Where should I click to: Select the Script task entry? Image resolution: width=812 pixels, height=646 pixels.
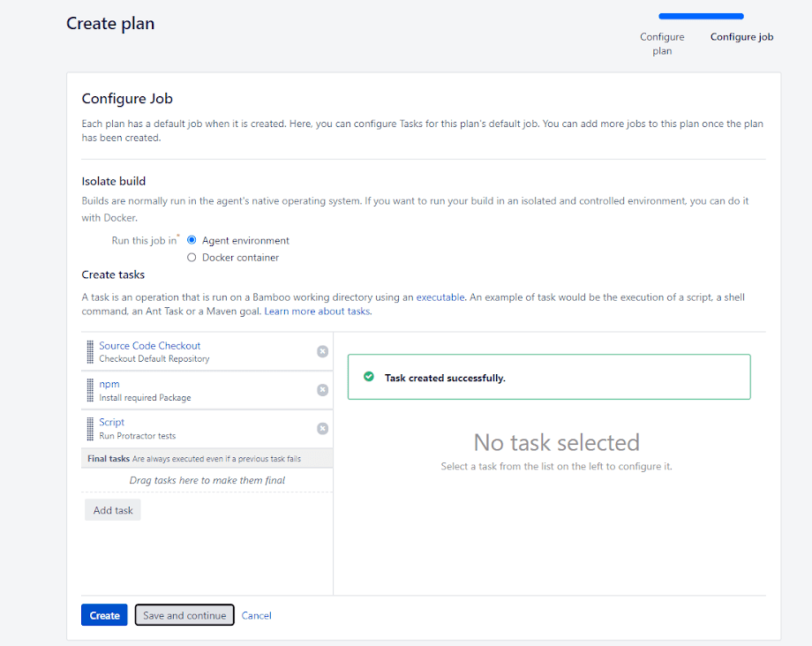click(x=112, y=422)
